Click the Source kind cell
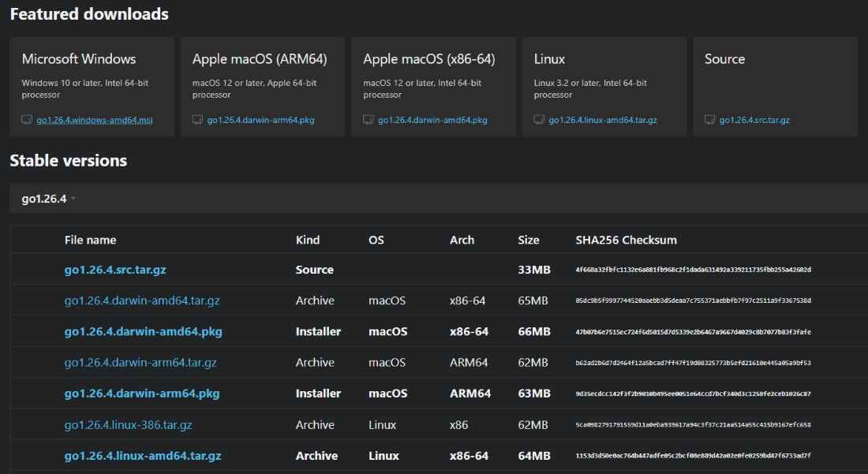Screen dimensions: 868x474 (314, 270)
